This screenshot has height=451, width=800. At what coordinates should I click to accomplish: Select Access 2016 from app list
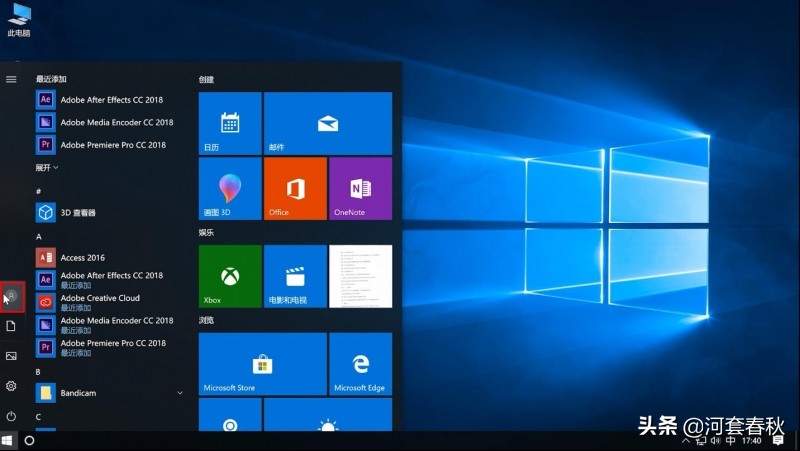83,257
